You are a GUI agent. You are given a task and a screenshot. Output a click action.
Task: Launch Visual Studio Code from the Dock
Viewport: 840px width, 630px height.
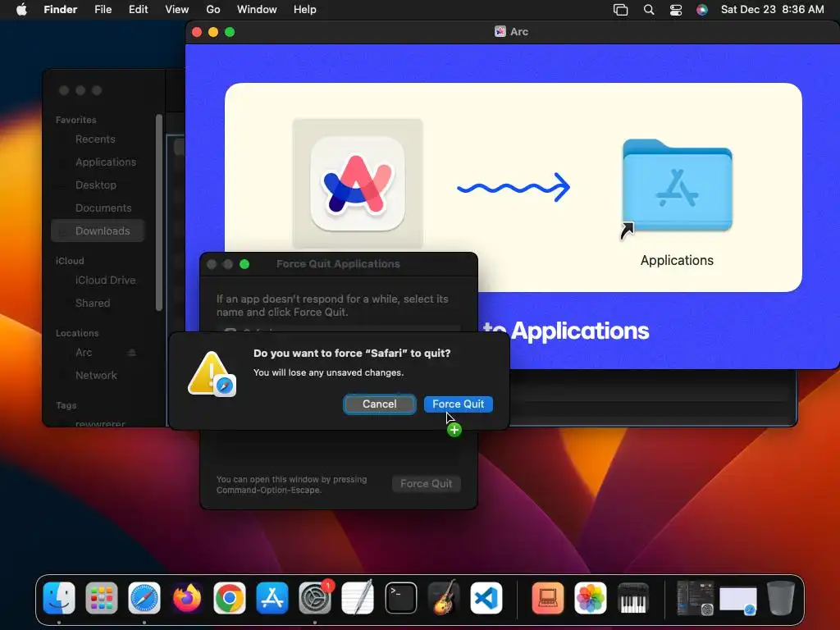(x=486, y=597)
